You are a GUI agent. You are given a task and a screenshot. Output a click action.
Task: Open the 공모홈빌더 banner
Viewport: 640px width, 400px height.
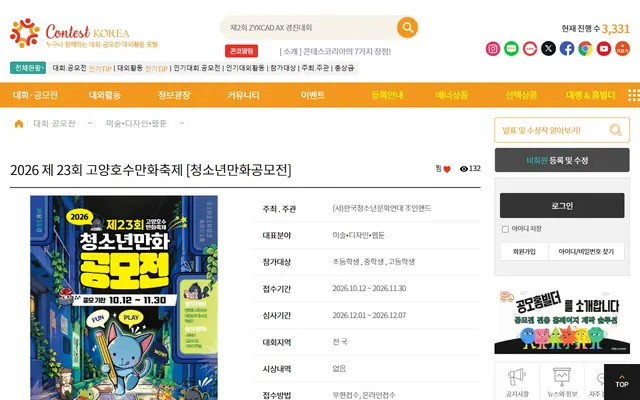pyautogui.click(x=562, y=321)
